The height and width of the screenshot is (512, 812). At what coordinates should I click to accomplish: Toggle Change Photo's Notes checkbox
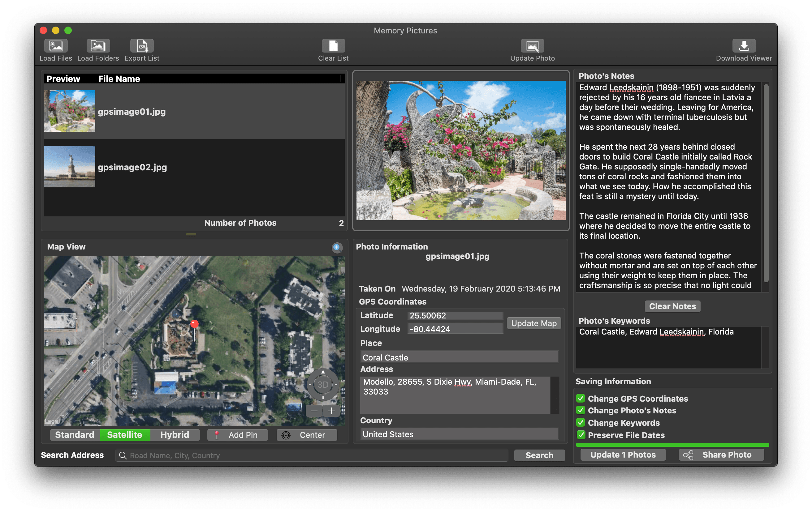(580, 410)
